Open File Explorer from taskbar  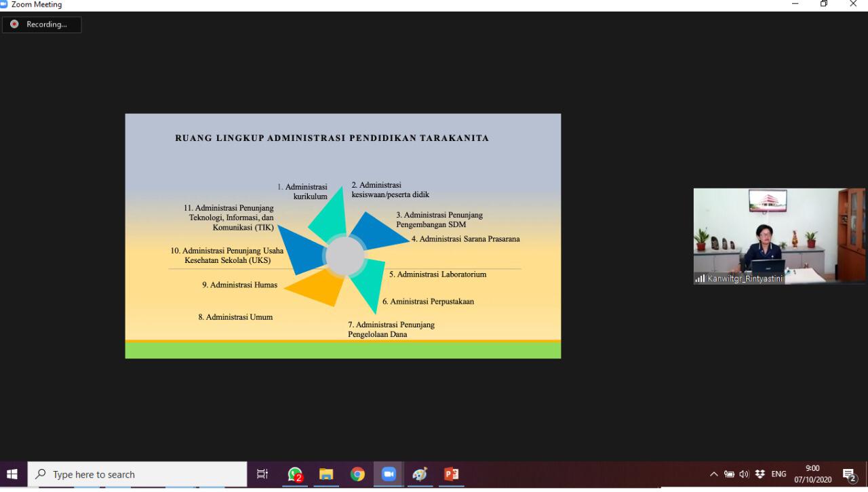click(x=326, y=474)
